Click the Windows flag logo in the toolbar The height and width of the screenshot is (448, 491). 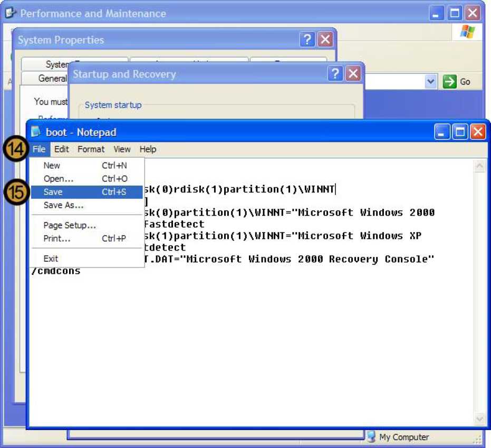click(467, 32)
